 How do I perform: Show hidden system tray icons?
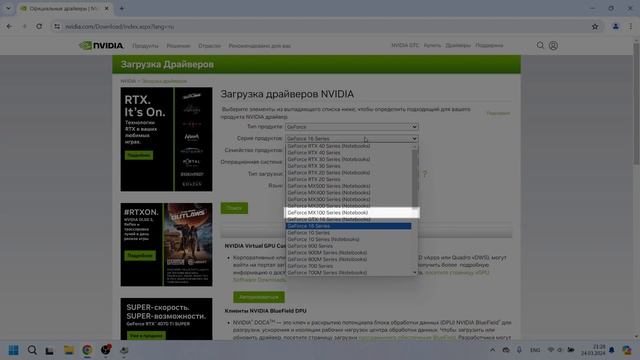(x=492, y=350)
